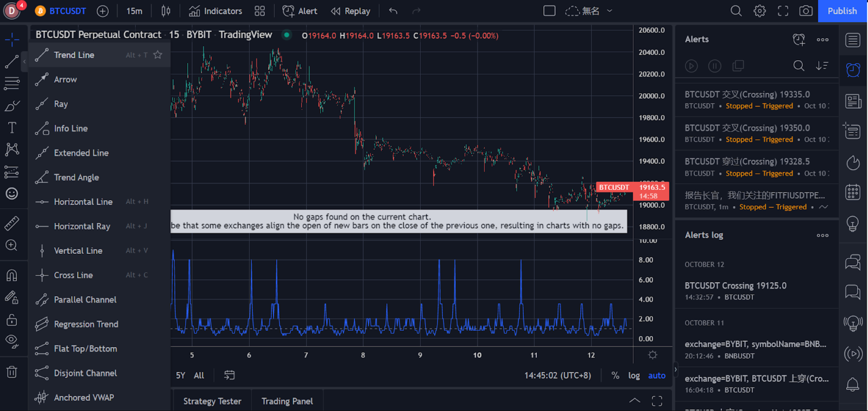Toggle auto scale on price axis
The image size is (868, 411).
[x=656, y=375]
